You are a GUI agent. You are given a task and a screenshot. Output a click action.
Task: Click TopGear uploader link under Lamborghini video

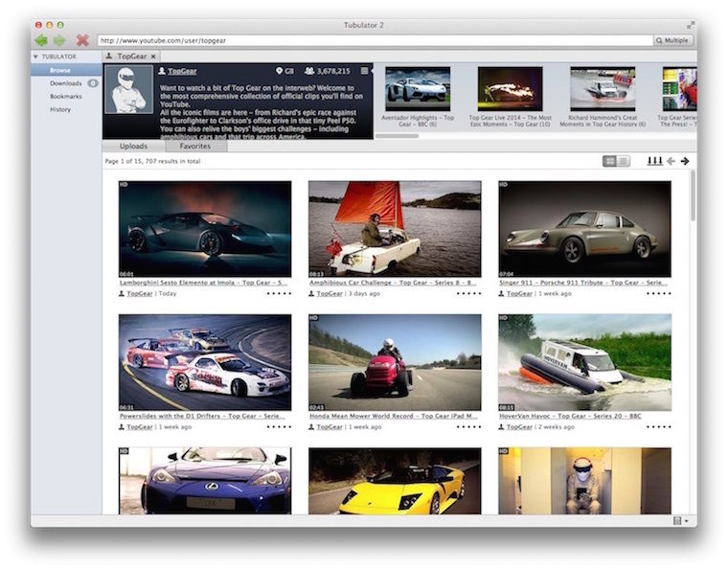click(140, 293)
